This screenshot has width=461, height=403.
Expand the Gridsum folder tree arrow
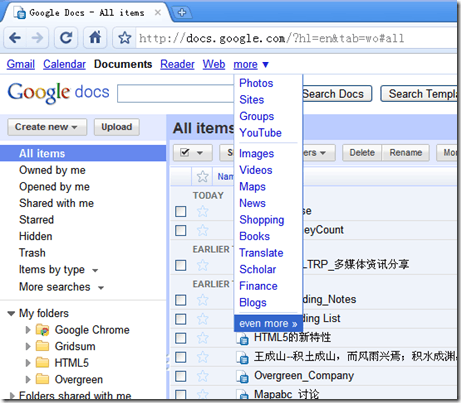(28, 347)
